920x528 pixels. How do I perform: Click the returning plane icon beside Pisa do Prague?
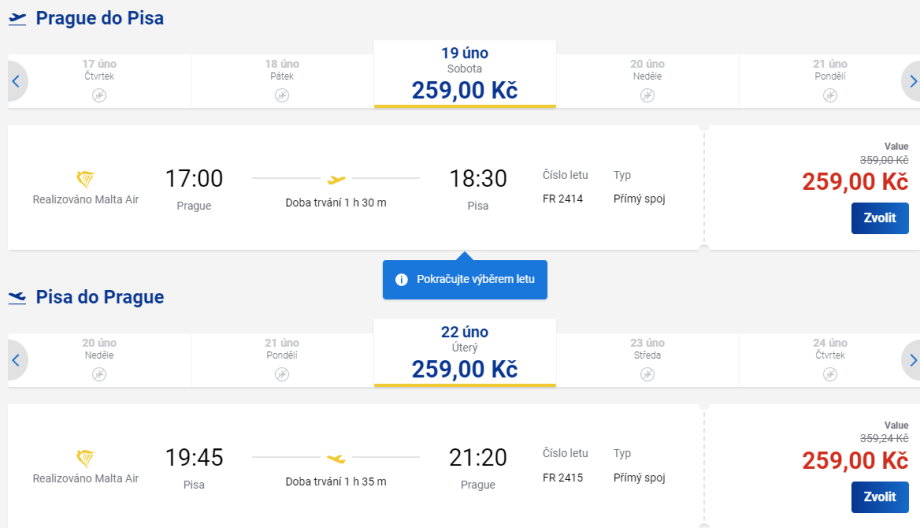17,297
